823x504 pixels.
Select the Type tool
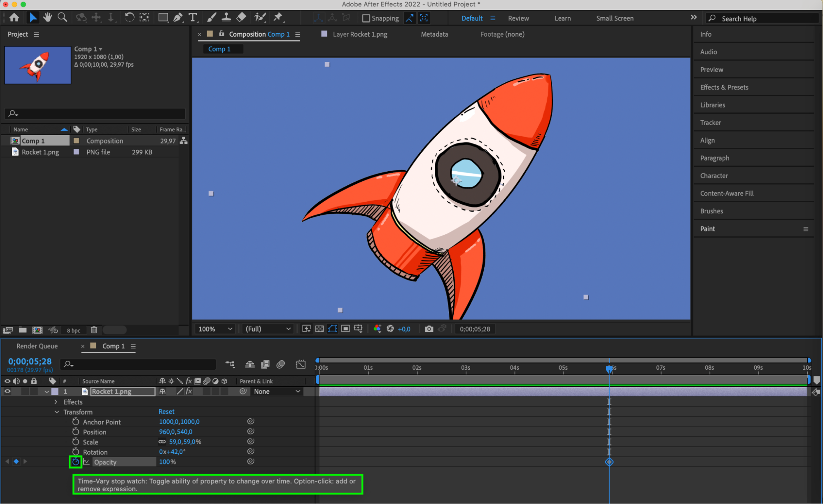point(192,17)
